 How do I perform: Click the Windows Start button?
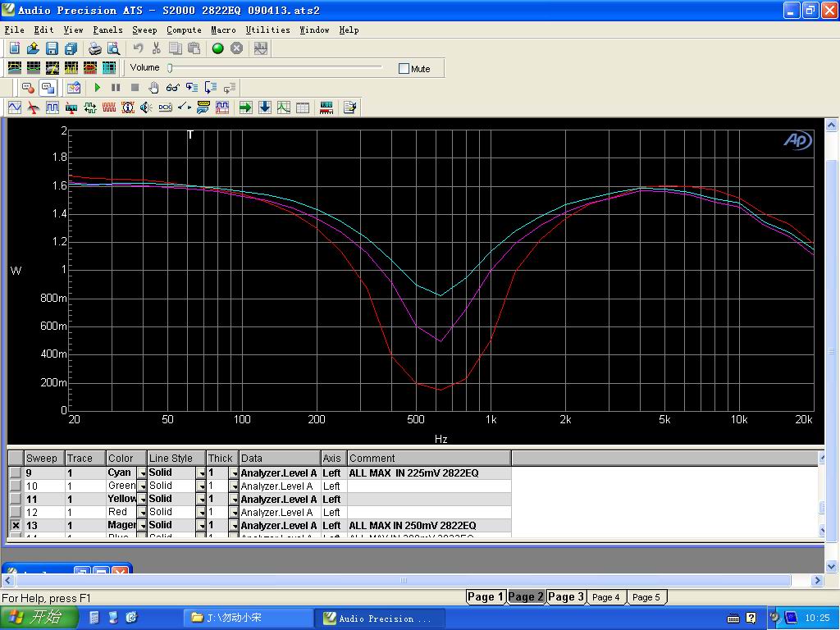click(x=39, y=618)
